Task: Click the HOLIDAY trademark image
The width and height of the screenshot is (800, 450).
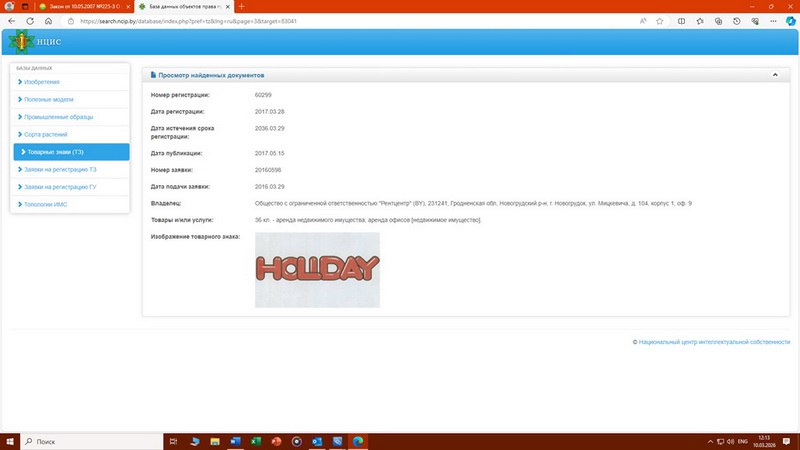Action: pyautogui.click(x=317, y=269)
